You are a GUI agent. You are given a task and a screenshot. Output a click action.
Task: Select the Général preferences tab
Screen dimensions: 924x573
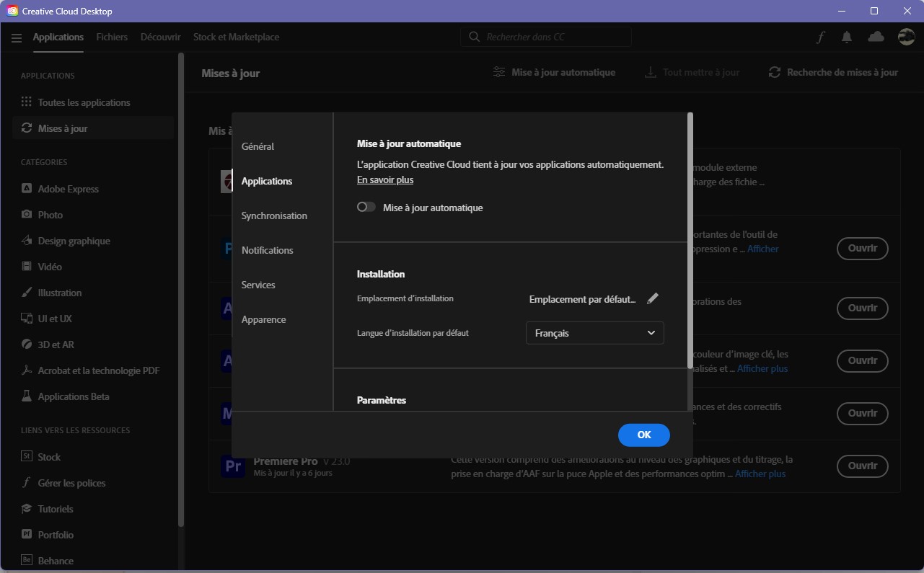(258, 146)
